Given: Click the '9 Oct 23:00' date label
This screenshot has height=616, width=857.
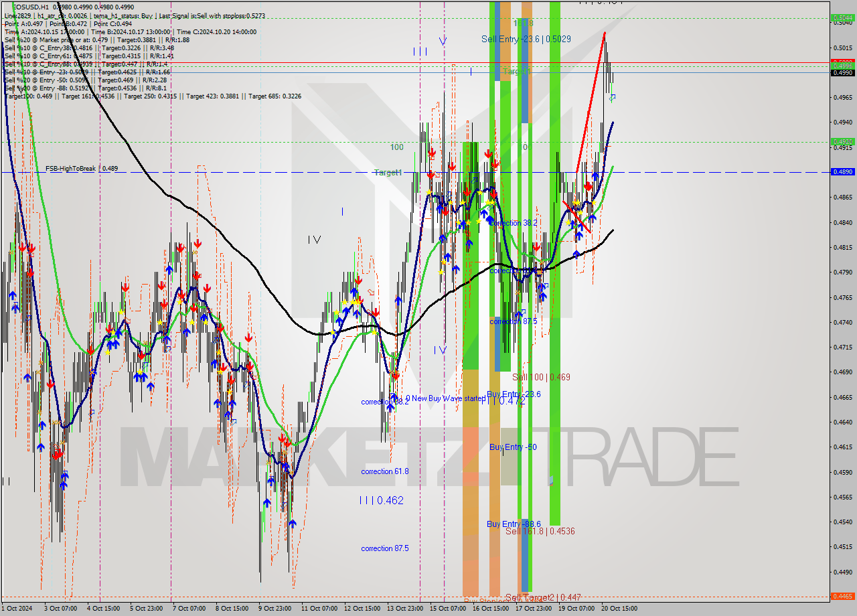Looking at the screenshot, I should [x=275, y=609].
